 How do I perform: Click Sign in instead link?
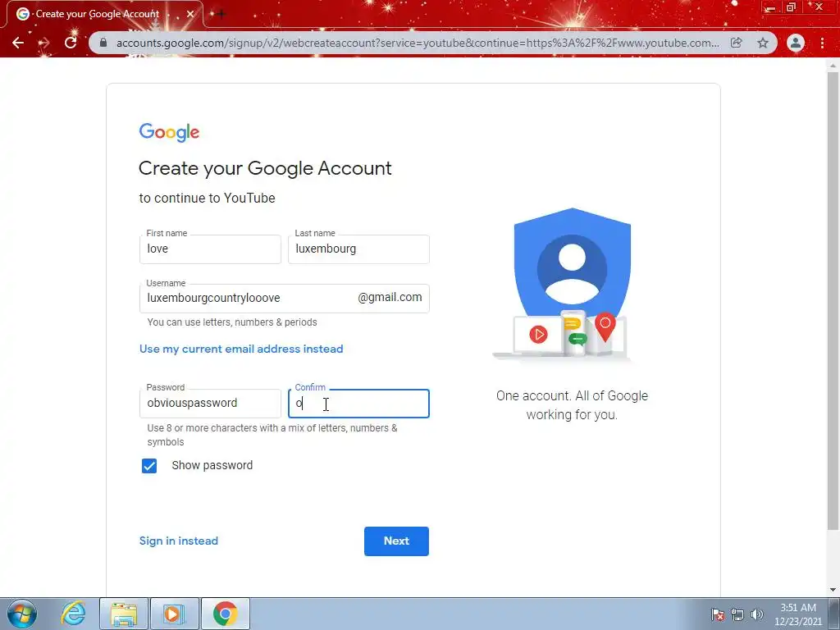(x=179, y=541)
